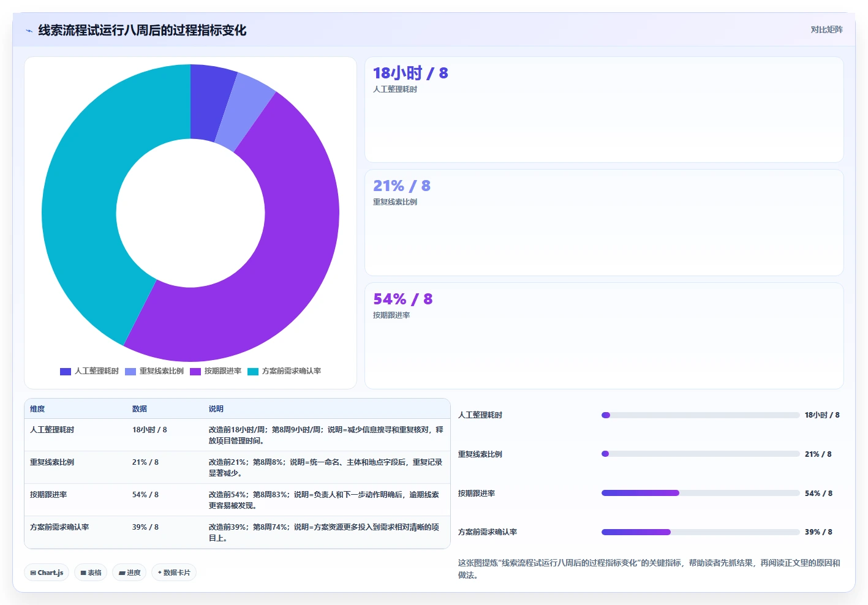Click the 数据卡片 tag chip

click(x=174, y=573)
